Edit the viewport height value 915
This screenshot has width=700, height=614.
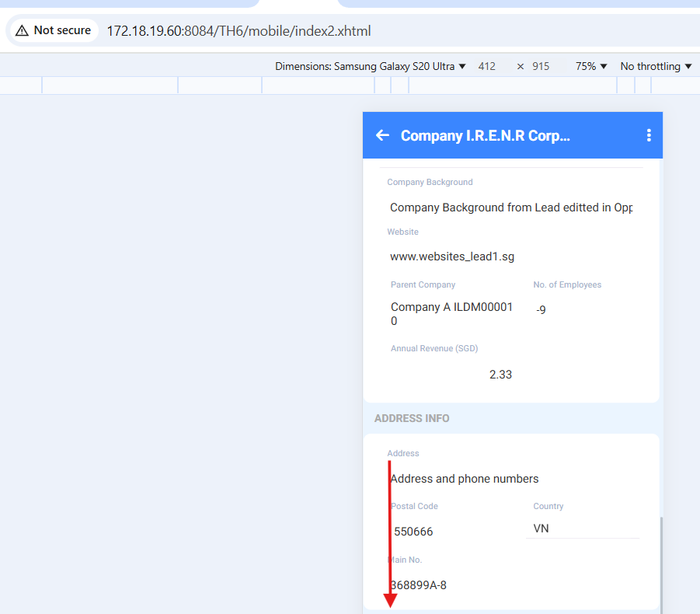[x=541, y=67]
